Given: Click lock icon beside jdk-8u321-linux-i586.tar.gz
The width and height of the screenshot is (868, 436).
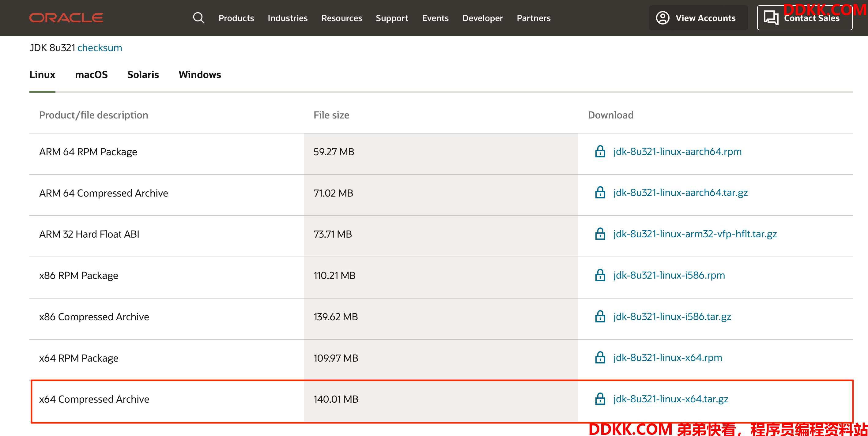Looking at the screenshot, I should (x=600, y=316).
